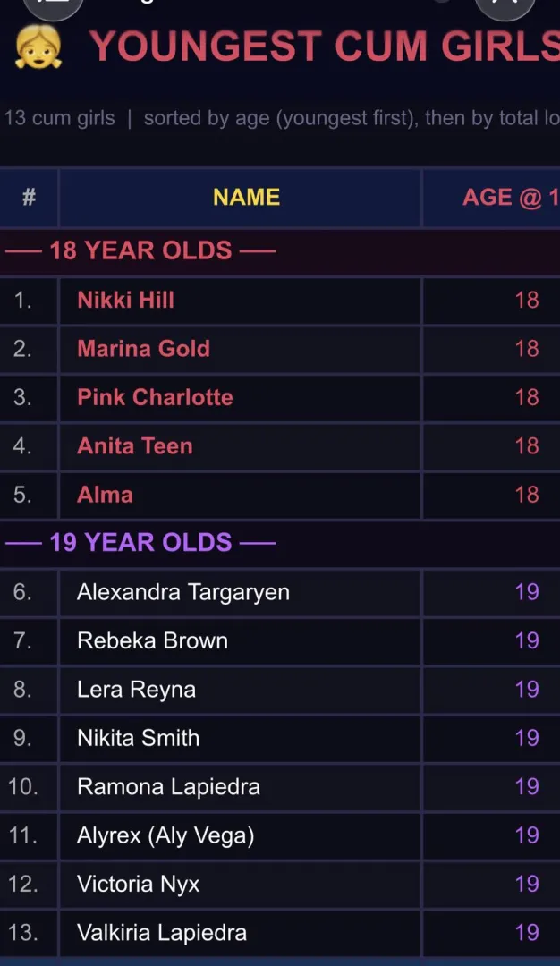Screen dimensions: 560x966
Task: Open the Lera Reyna row
Action: click(x=136, y=690)
